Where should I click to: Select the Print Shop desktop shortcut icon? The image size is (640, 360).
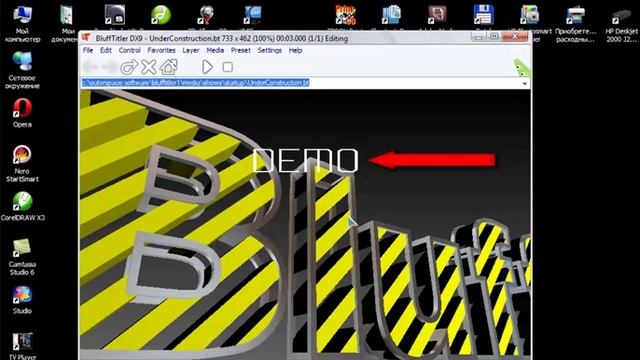click(x=345, y=15)
